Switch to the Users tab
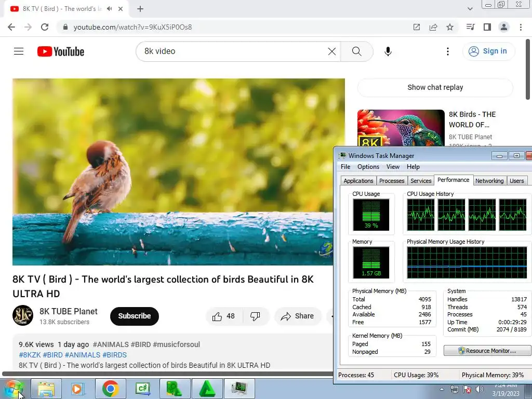The width and height of the screenshot is (532, 399). click(x=516, y=181)
